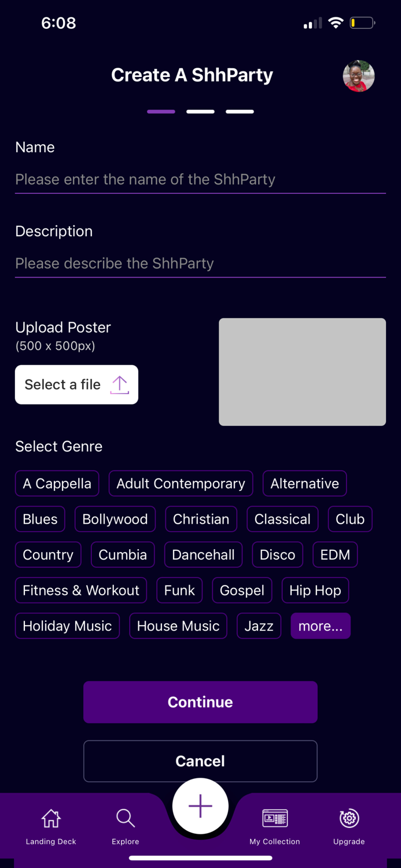This screenshot has height=868, width=401.
Task: Select the Hip Hop genre
Action: point(315,590)
